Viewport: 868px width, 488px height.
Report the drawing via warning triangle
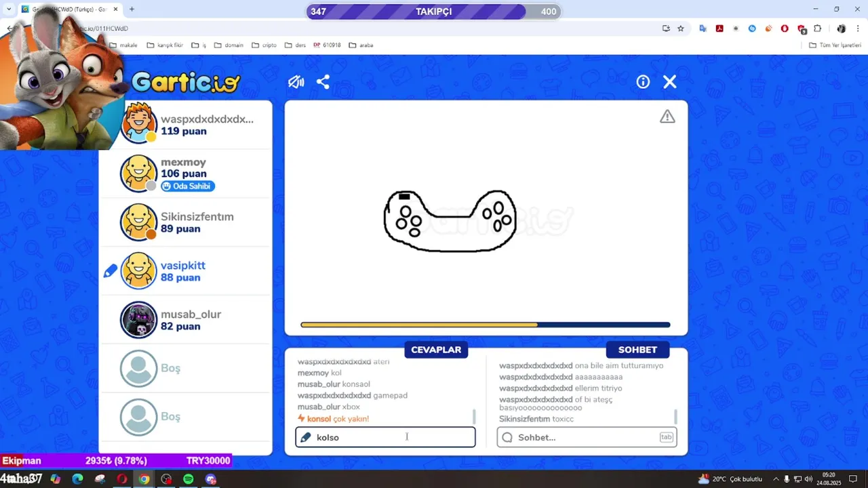pyautogui.click(x=667, y=117)
